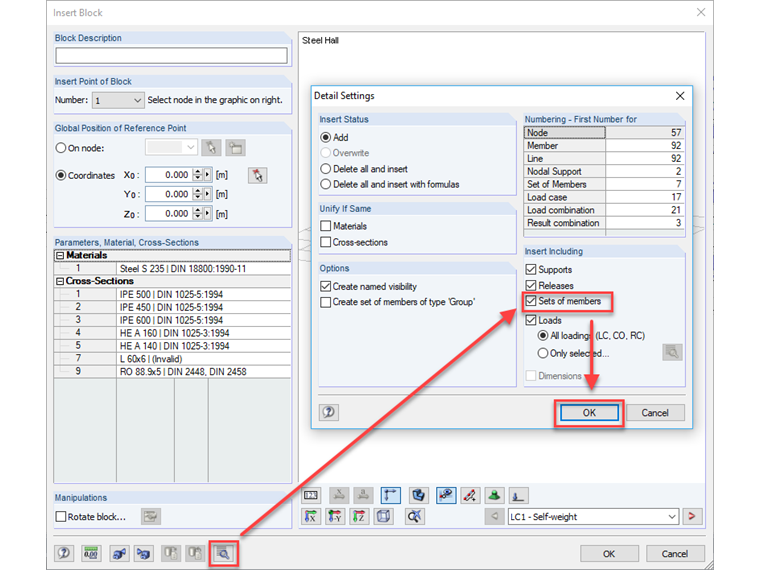Click grayed rotate block settings icon
Screen dimensions: 760x570
tap(151, 516)
